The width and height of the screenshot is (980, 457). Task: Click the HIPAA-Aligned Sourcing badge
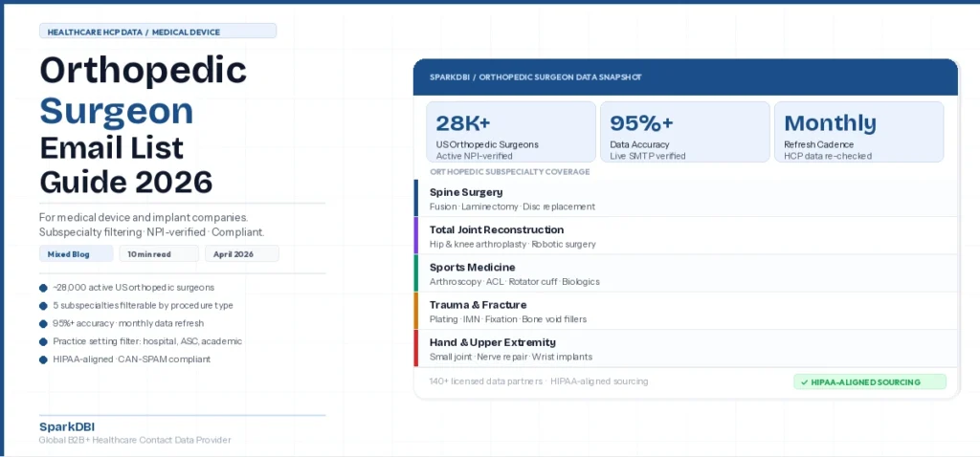(x=869, y=381)
